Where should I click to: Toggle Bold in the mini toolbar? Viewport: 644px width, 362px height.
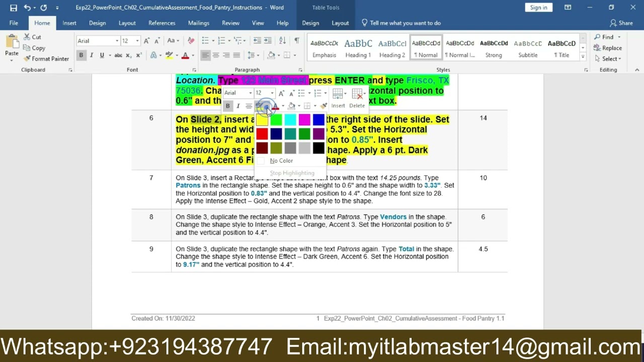pos(227,106)
